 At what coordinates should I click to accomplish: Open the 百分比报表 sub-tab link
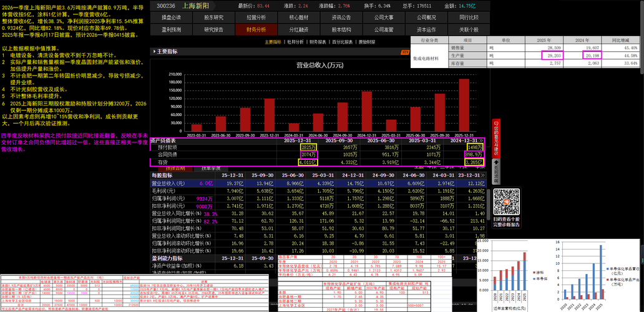(x=343, y=42)
